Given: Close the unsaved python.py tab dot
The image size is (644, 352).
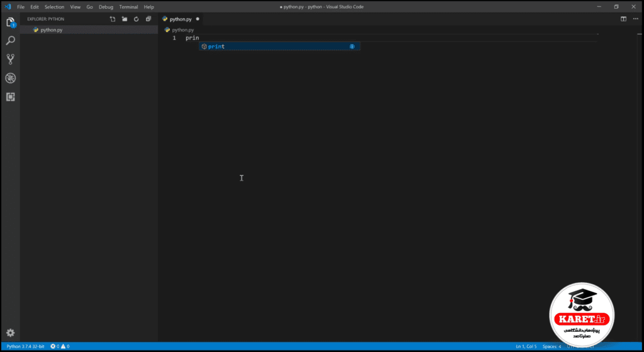Looking at the screenshot, I should [197, 19].
